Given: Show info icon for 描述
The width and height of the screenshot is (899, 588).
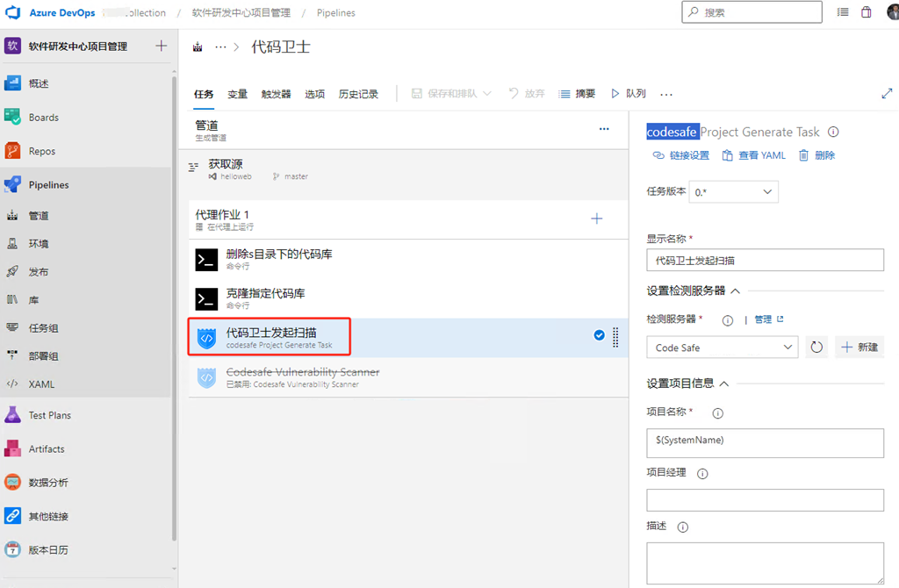Looking at the screenshot, I should tap(683, 527).
